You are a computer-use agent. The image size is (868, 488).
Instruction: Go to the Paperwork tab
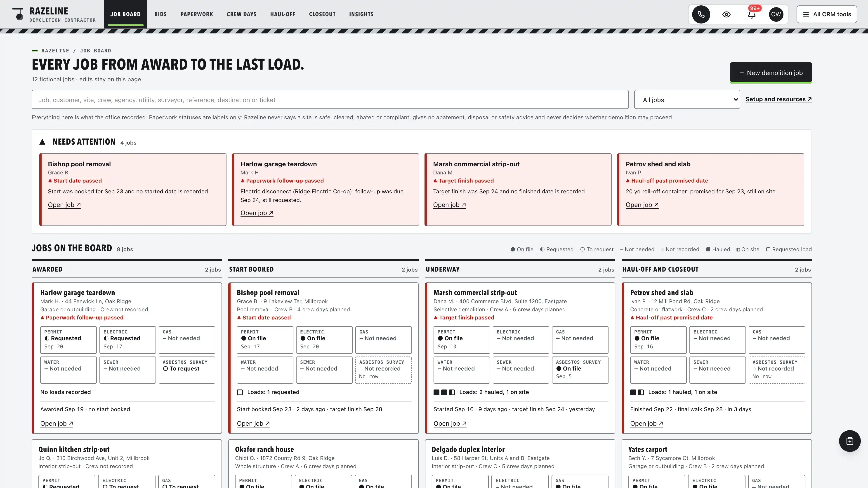click(x=196, y=14)
